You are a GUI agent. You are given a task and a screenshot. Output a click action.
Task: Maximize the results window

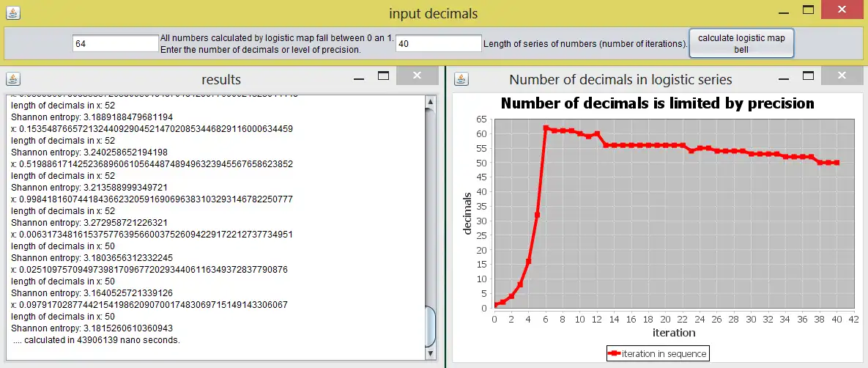(x=384, y=76)
